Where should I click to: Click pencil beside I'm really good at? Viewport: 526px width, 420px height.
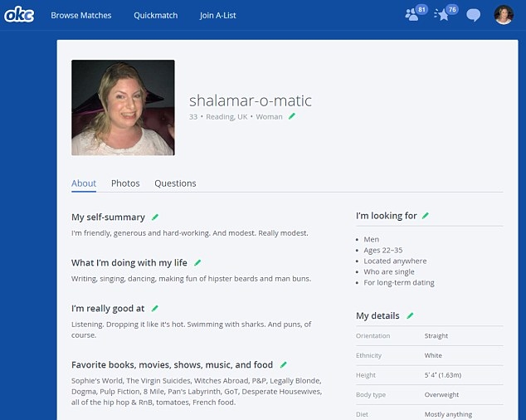[154, 309]
